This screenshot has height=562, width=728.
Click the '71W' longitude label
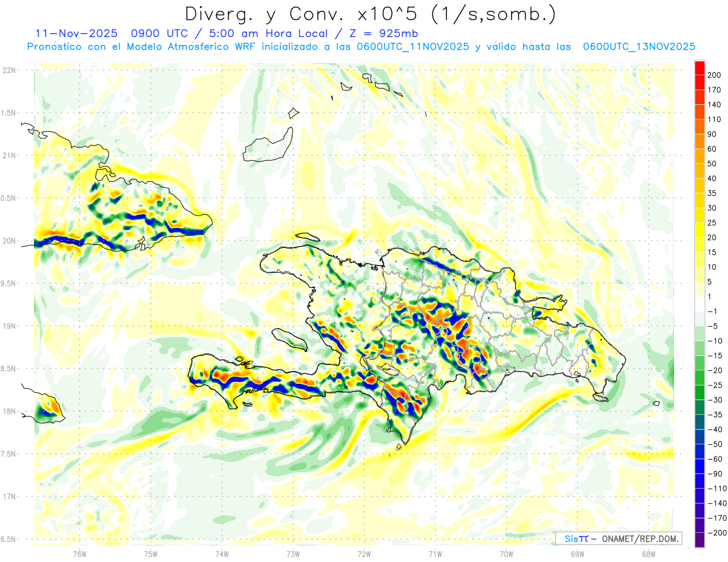(x=435, y=554)
